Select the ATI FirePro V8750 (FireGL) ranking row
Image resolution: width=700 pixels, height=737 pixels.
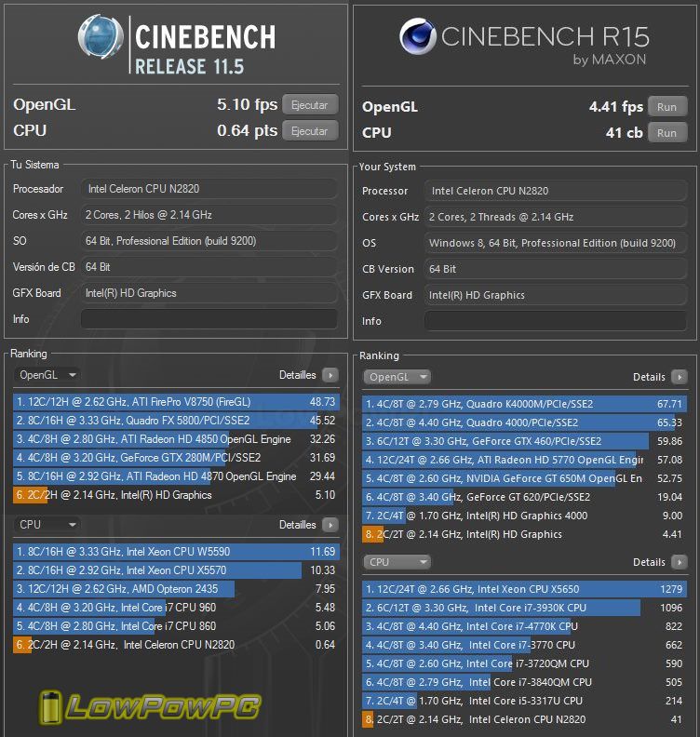(176, 402)
